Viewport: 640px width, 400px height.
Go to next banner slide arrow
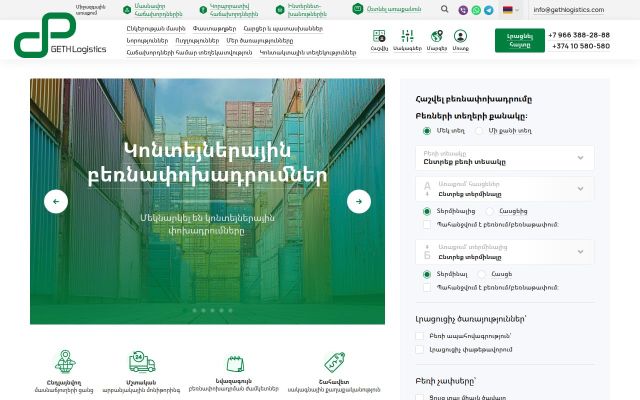coord(359,201)
